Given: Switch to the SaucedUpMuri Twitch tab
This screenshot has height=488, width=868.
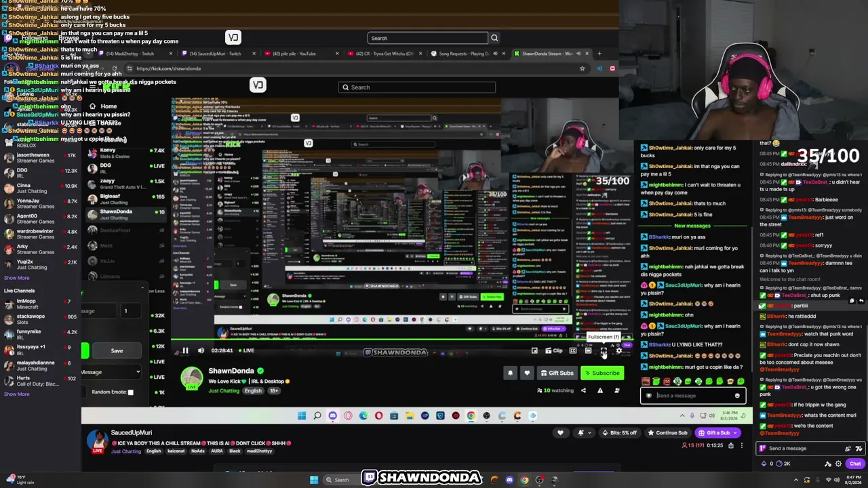Looking at the screenshot, I should coord(216,54).
